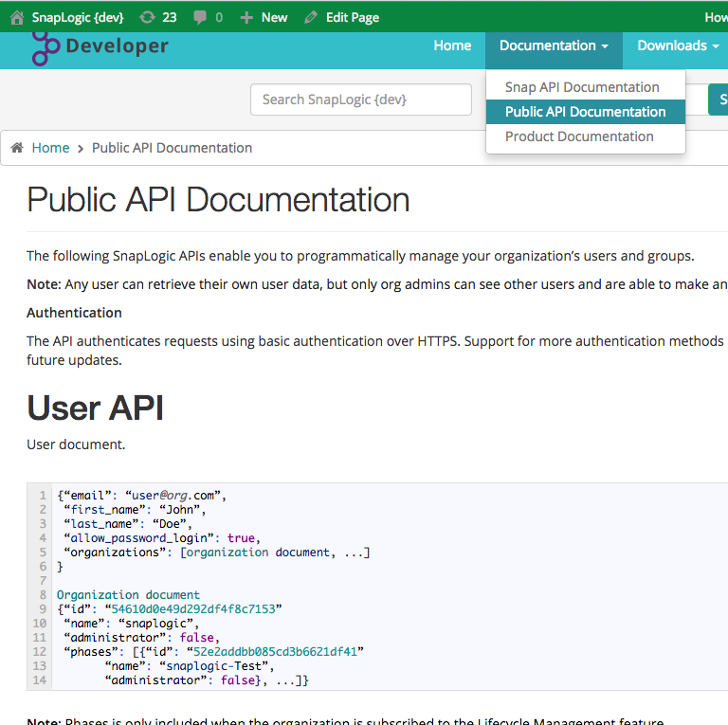Focus the Search SnapLogic {dev} field
The image size is (728, 725).
[361, 100]
